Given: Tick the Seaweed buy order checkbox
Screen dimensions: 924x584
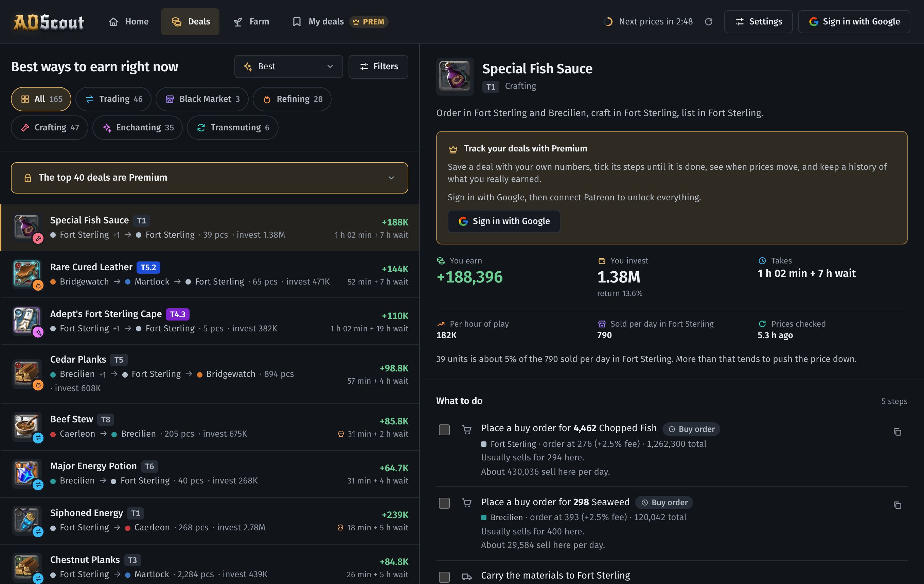Looking at the screenshot, I should 444,503.
